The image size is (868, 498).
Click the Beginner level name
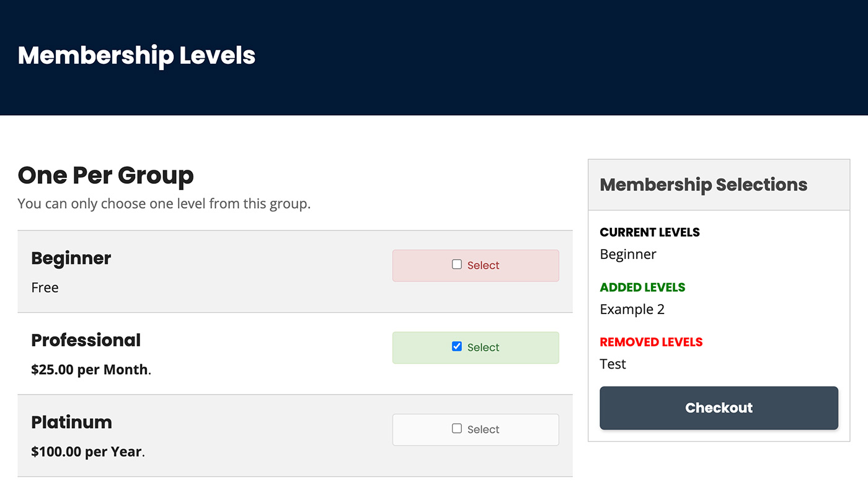tap(71, 258)
